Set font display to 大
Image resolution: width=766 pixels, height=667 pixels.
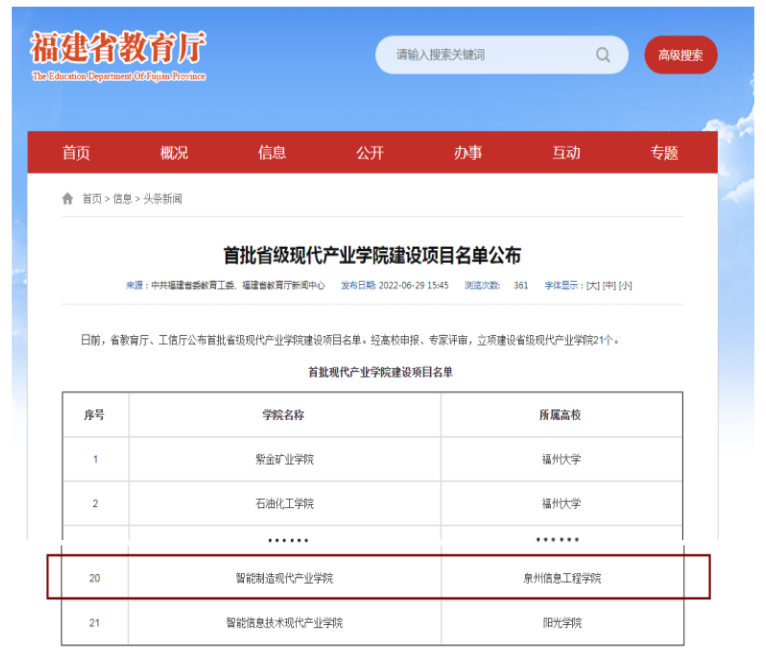tap(593, 285)
